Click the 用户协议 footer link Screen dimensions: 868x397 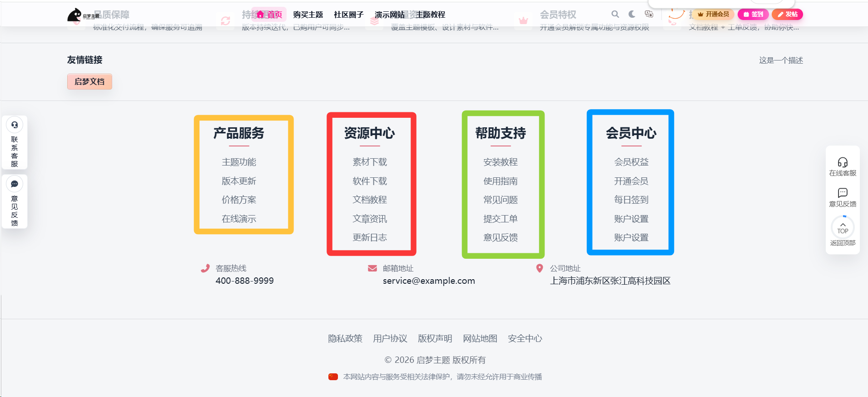390,338
